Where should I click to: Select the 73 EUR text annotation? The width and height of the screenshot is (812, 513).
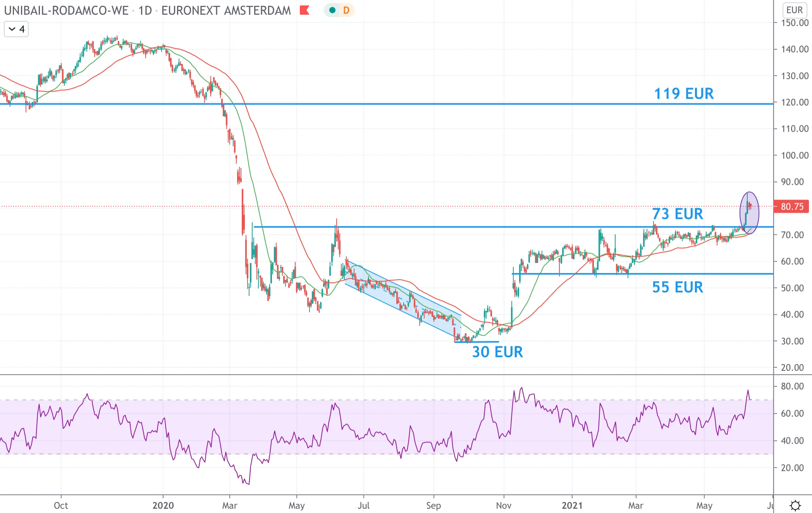point(677,213)
